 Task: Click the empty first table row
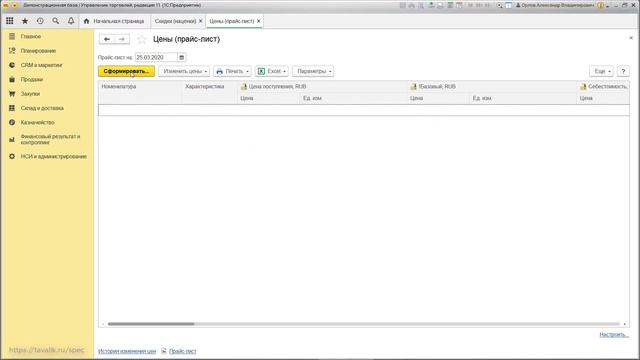click(363, 110)
